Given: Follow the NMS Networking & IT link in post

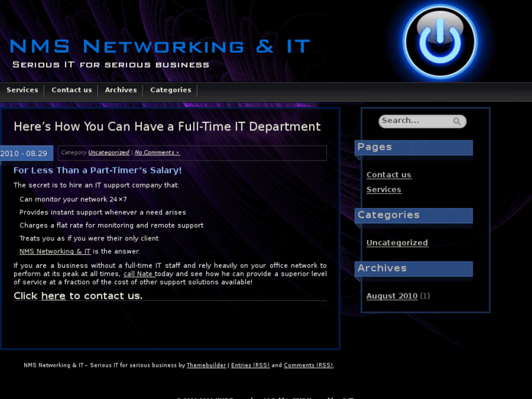Looking at the screenshot, I should pos(55,251).
